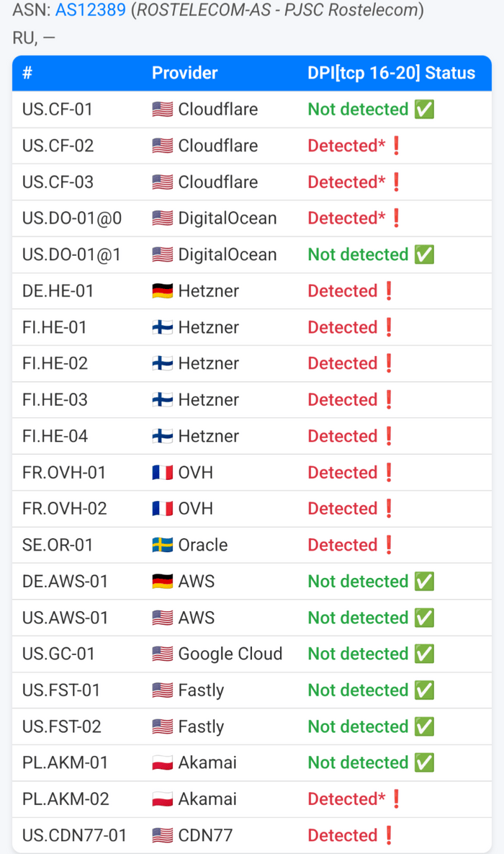Click the green checkmark in the US.CF-01 row

click(x=424, y=110)
